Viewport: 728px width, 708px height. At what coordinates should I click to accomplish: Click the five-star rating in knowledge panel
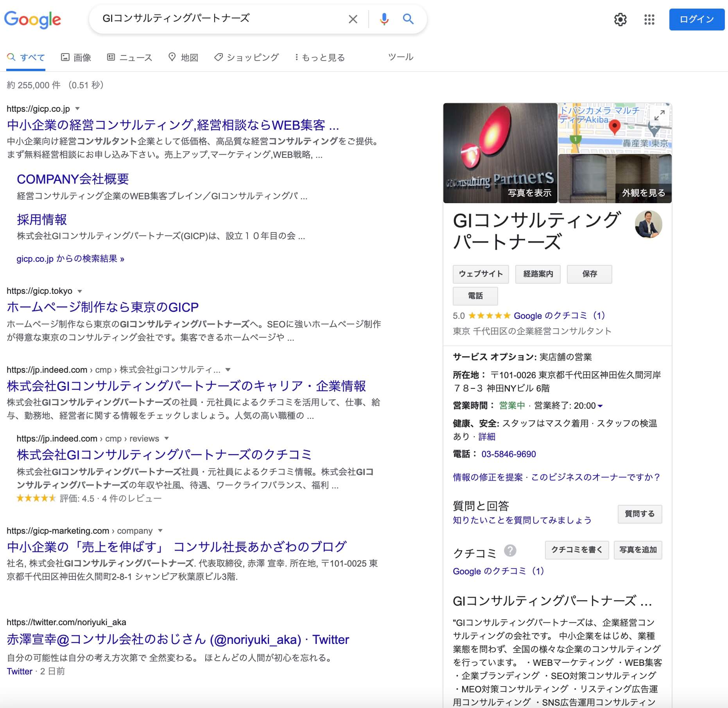tap(490, 316)
